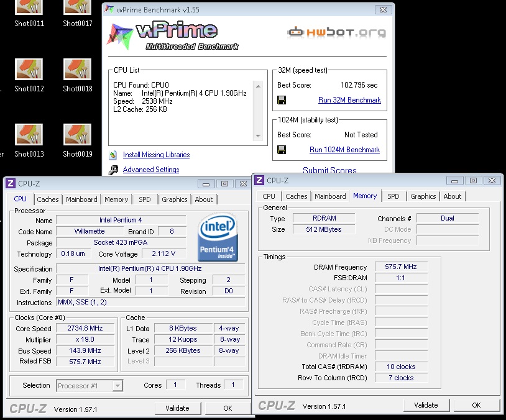
Task: Click the Level 2 256 KBytes value
Action: point(183,350)
